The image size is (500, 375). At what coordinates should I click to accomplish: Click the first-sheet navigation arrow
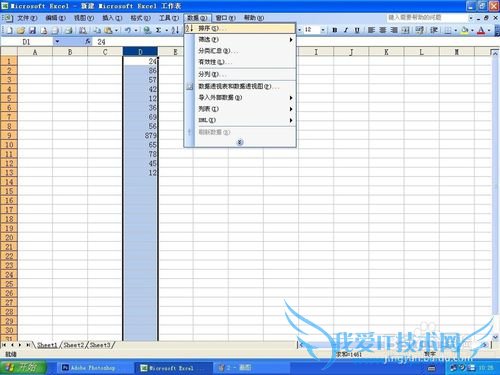(4, 345)
